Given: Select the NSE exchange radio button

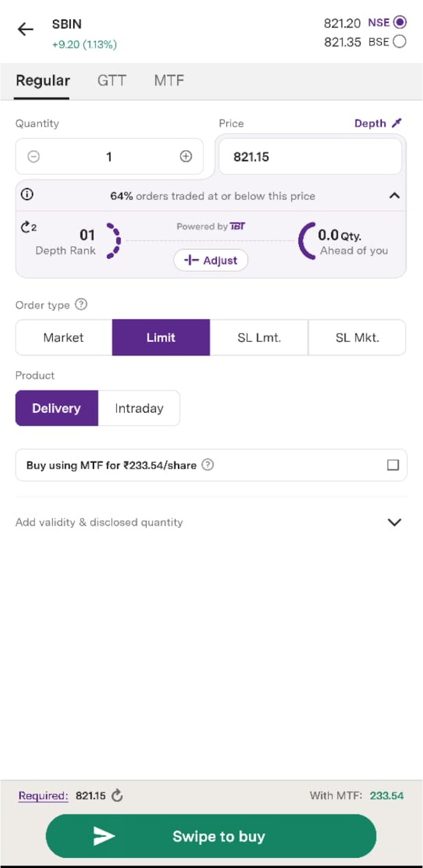Looking at the screenshot, I should [x=400, y=22].
